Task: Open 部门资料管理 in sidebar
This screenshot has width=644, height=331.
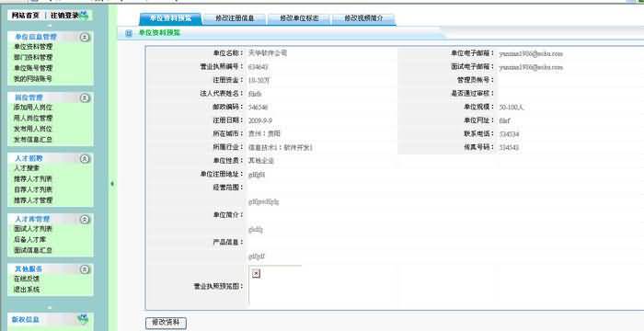Action: [x=33, y=58]
